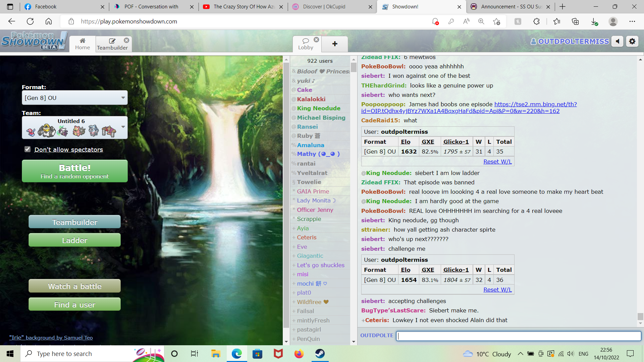Open the Untitled 6 team selector
The height and width of the screenshot is (362, 644).
pos(74,128)
